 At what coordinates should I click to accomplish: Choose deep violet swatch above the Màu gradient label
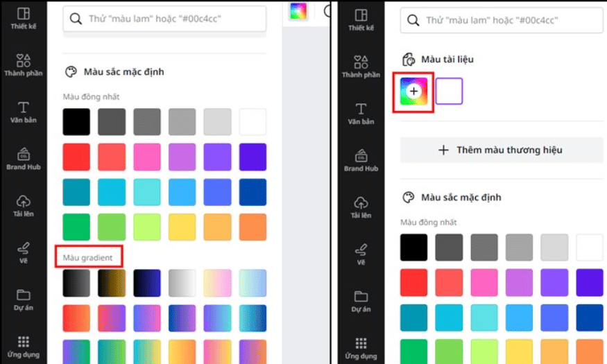tap(253, 157)
